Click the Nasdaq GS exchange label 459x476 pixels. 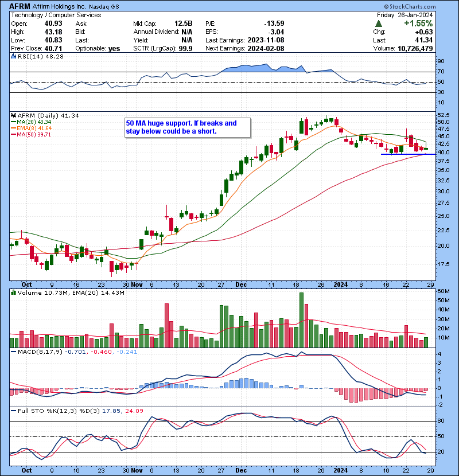104,7
